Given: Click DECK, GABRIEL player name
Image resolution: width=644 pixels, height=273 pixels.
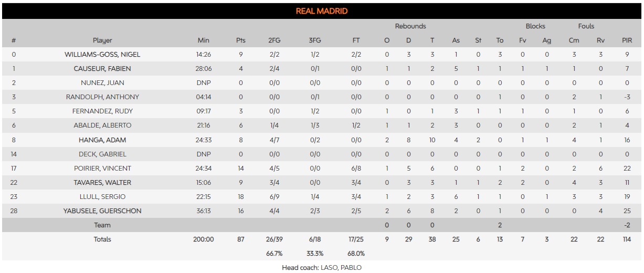Looking at the screenshot, I should 102,154.
